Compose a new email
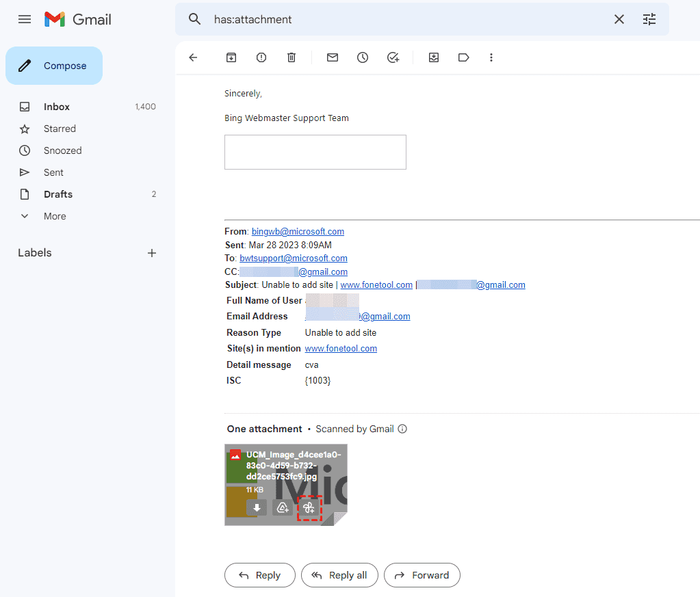Image resolution: width=700 pixels, height=597 pixels. click(54, 66)
